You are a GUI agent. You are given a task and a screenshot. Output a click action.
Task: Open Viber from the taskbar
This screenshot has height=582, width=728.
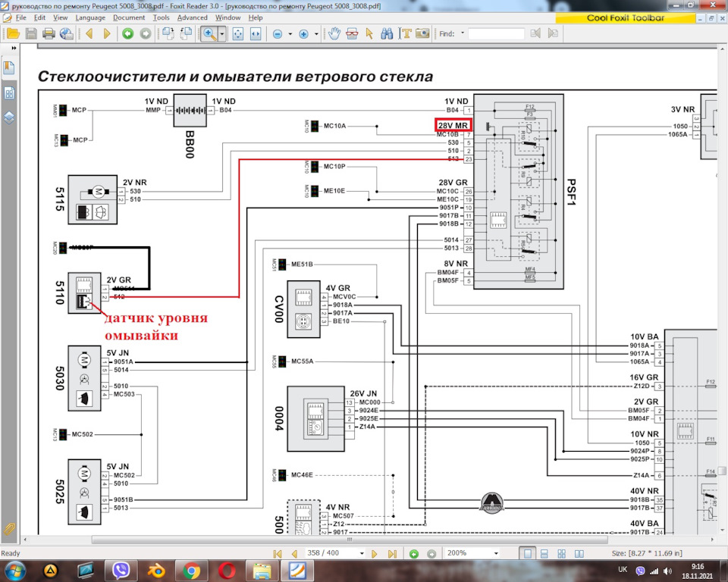(121, 571)
